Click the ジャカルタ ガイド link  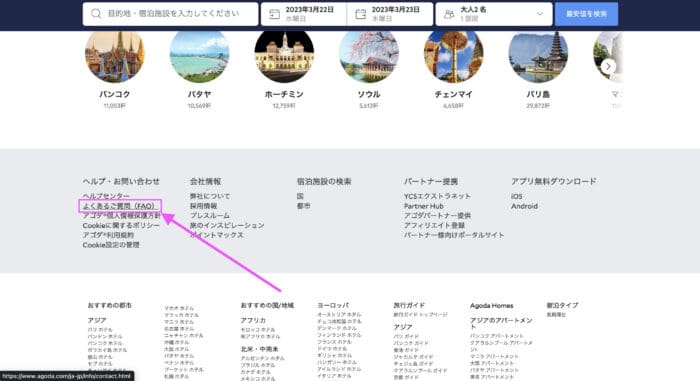tap(413, 357)
